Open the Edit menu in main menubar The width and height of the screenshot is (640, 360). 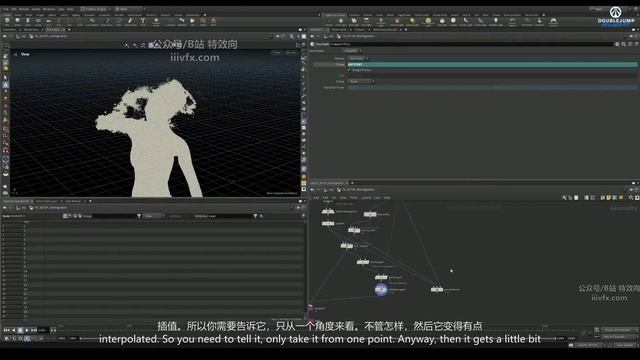coord(14,9)
